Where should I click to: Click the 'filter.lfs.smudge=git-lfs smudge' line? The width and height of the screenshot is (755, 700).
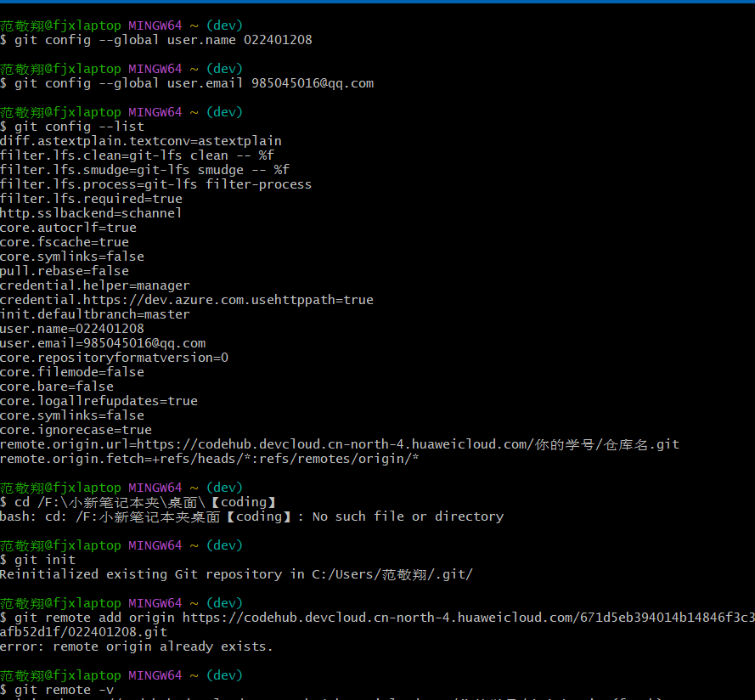tap(144, 170)
